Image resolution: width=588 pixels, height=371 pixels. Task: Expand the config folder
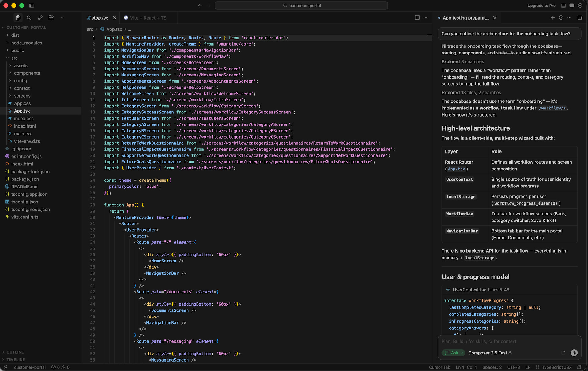point(21,81)
